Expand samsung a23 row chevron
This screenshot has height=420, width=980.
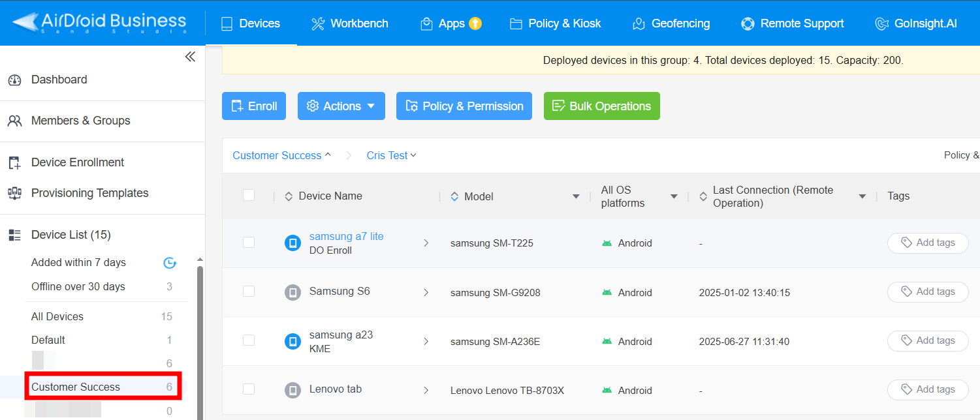(426, 342)
